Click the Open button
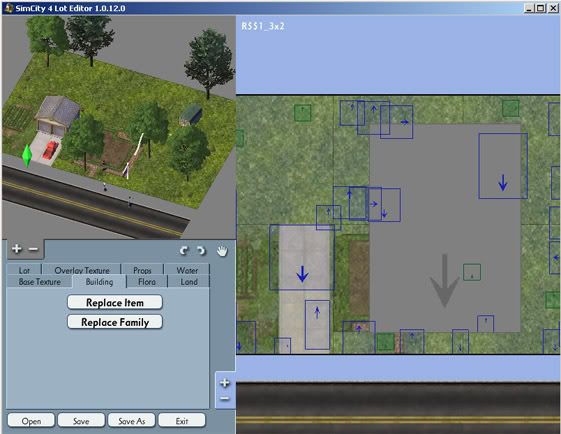The width and height of the screenshot is (561, 434). (31, 421)
